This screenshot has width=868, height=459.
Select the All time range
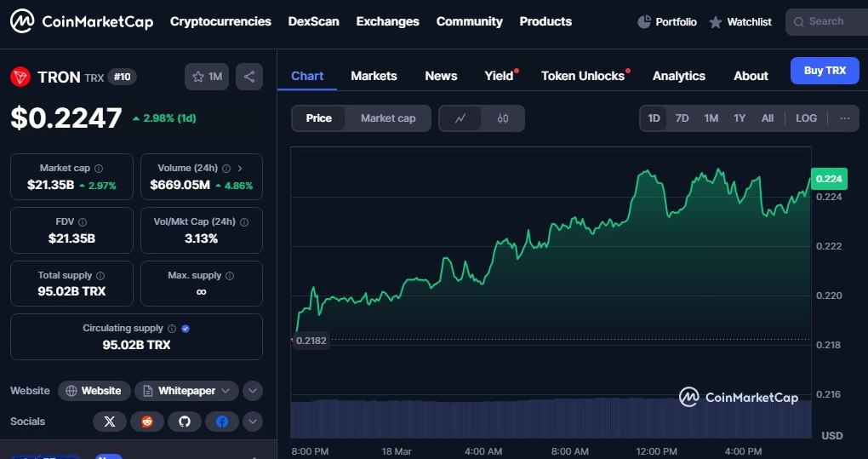[x=768, y=118]
